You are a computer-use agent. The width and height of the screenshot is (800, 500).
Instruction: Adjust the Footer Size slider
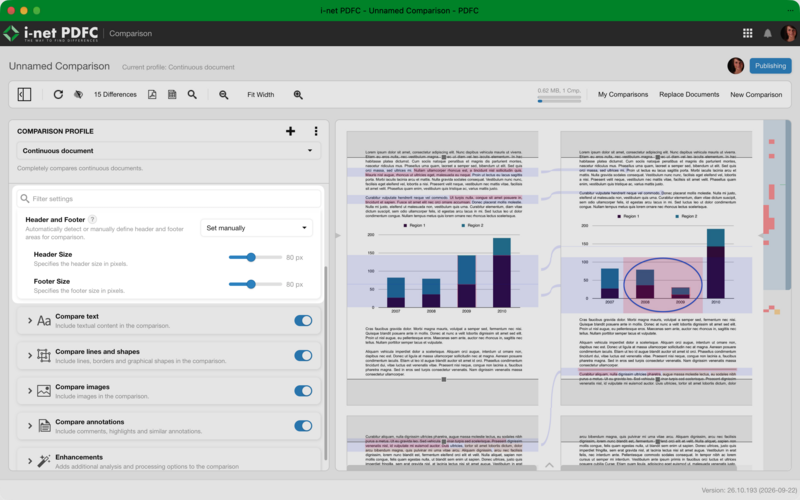(255, 284)
